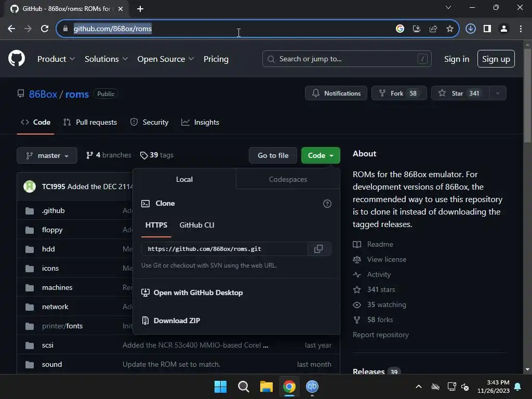Image resolution: width=532 pixels, height=399 pixels.
Task: Close the GitHub 86Box/roms tab
Action: pos(121,9)
